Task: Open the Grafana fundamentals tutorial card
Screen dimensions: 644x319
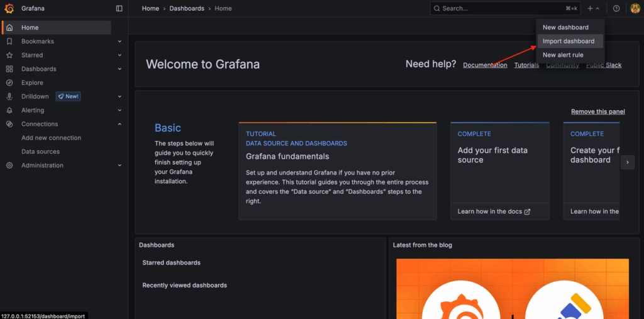Action: (x=337, y=171)
